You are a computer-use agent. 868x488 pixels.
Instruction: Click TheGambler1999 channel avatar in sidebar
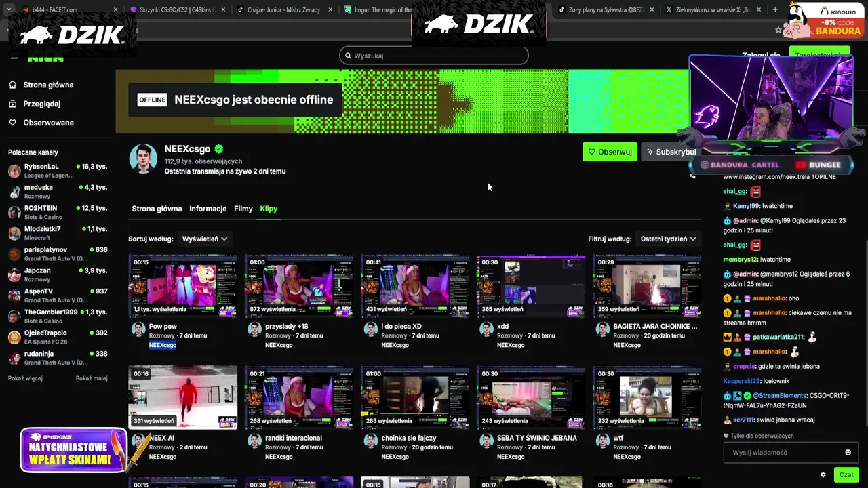click(x=14, y=317)
